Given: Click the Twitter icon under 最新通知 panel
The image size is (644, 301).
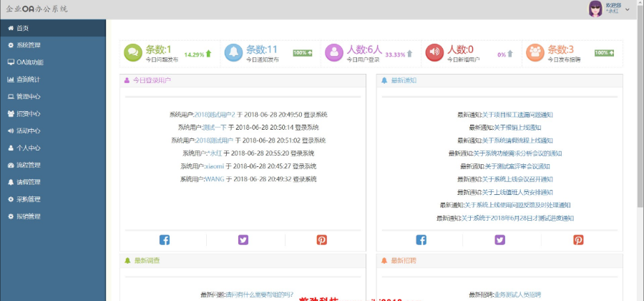Looking at the screenshot, I should 500,240.
